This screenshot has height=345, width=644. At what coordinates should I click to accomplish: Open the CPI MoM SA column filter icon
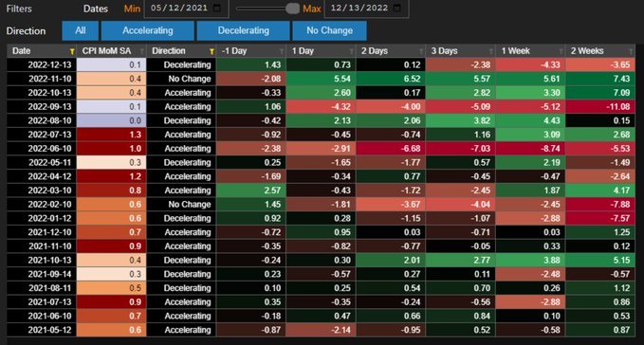141,51
